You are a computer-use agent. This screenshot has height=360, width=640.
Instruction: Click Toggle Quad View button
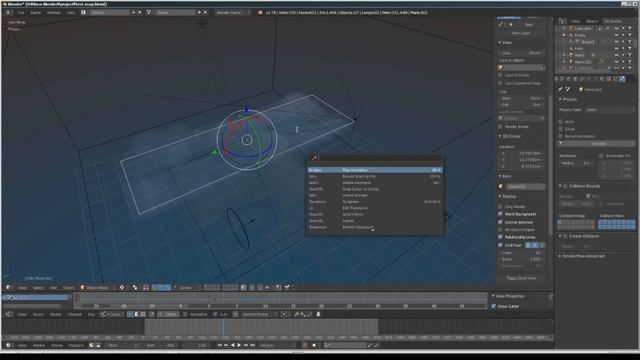(x=521, y=278)
